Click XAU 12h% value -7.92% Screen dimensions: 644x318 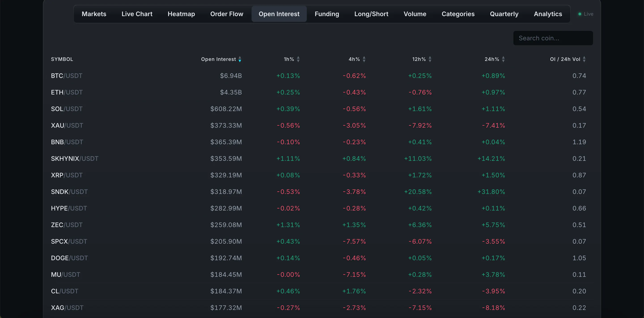click(420, 125)
